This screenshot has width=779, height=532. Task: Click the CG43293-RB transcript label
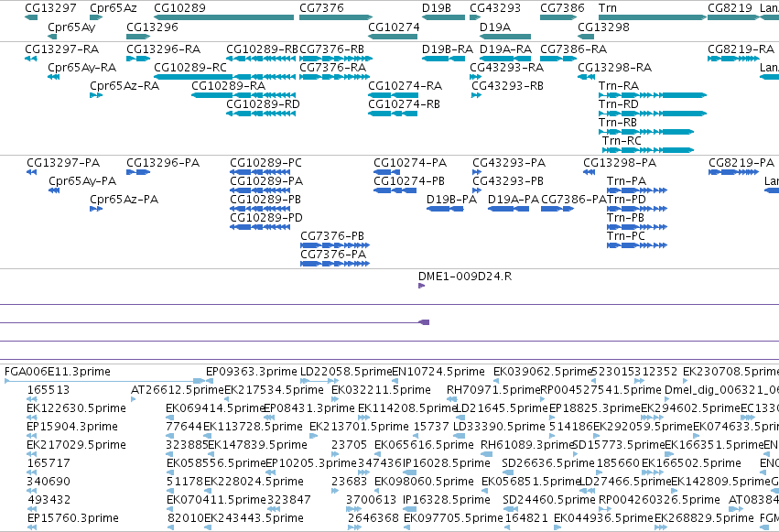tap(508, 86)
